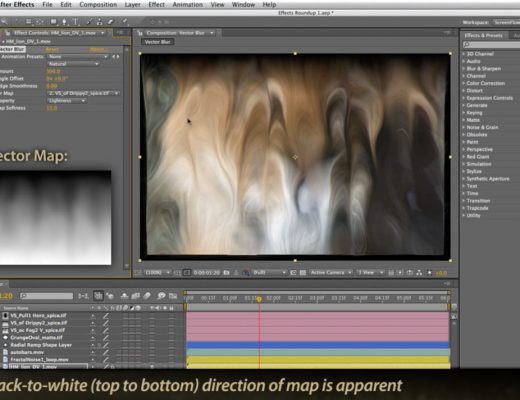Go to the next animation preset arrow
520x400 pixels.
point(118,57)
